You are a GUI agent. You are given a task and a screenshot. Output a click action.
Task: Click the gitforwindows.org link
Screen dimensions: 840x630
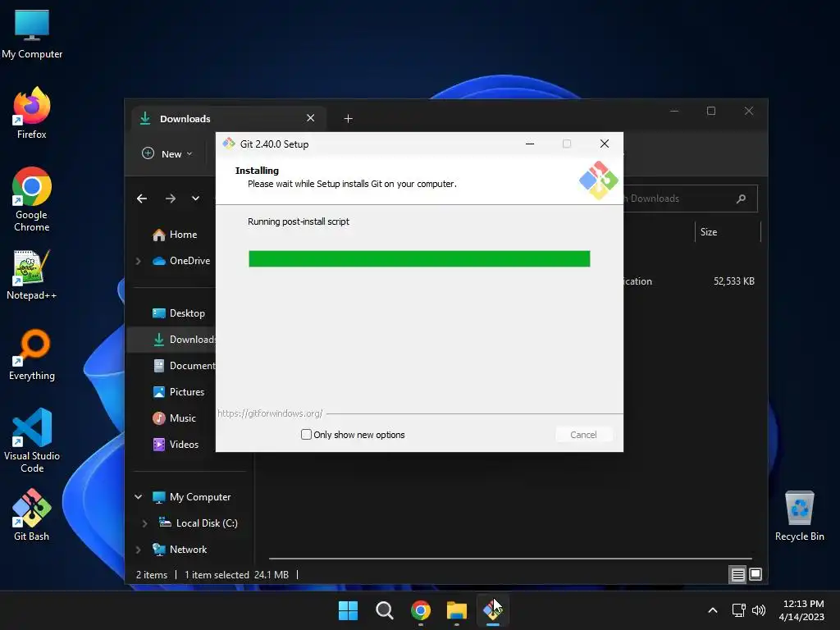pyautogui.click(x=270, y=413)
